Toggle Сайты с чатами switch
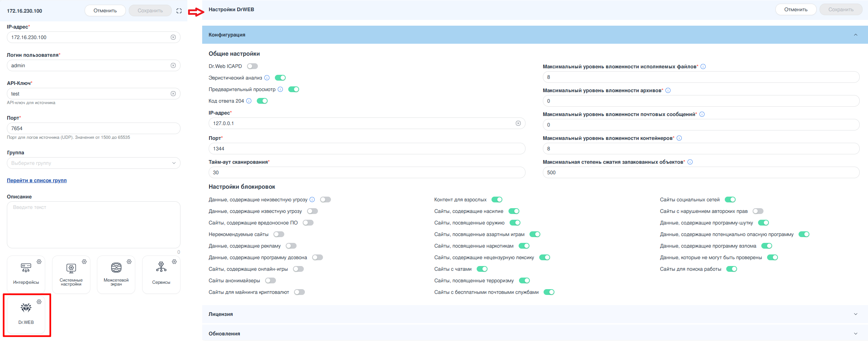Viewport: 868px width, 343px height. (482, 269)
